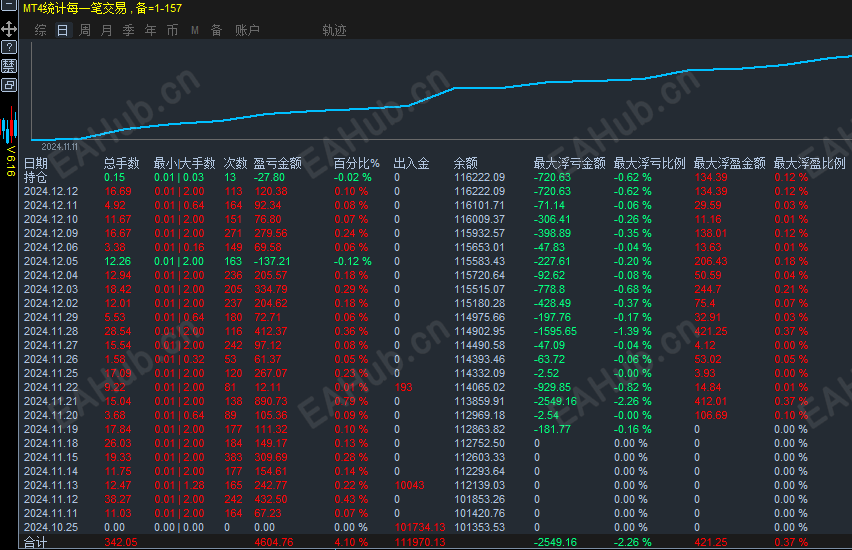Click the 余额 column header
The image size is (852, 550).
coord(466,163)
